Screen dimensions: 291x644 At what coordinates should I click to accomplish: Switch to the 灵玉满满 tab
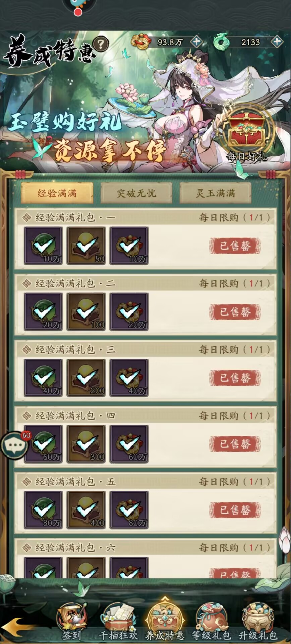pos(215,193)
